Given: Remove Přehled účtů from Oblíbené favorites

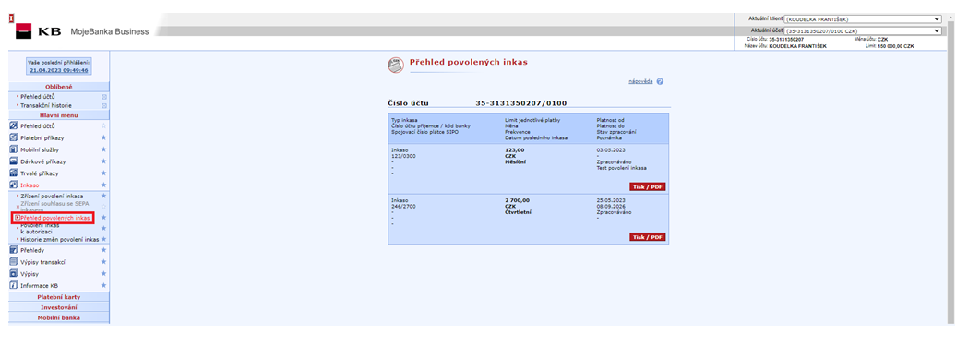Looking at the screenshot, I should click(x=104, y=97).
